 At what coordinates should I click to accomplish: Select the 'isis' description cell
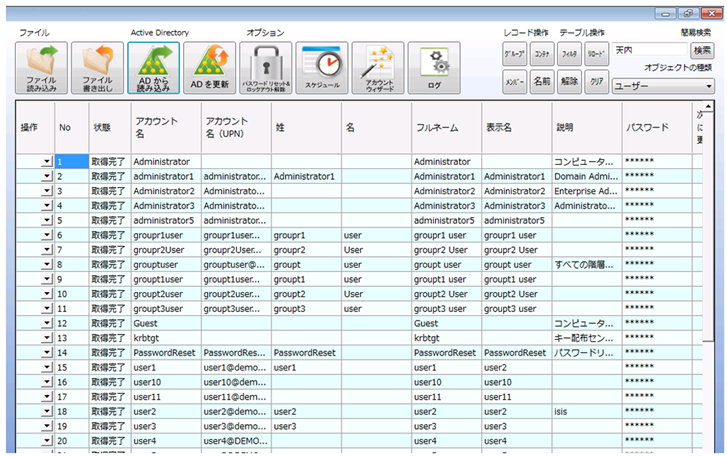(x=587, y=412)
